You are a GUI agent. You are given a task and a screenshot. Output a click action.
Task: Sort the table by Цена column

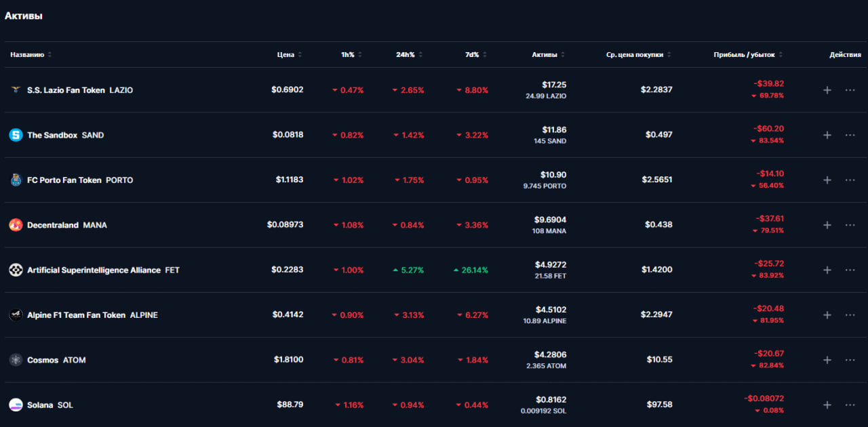coord(290,54)
